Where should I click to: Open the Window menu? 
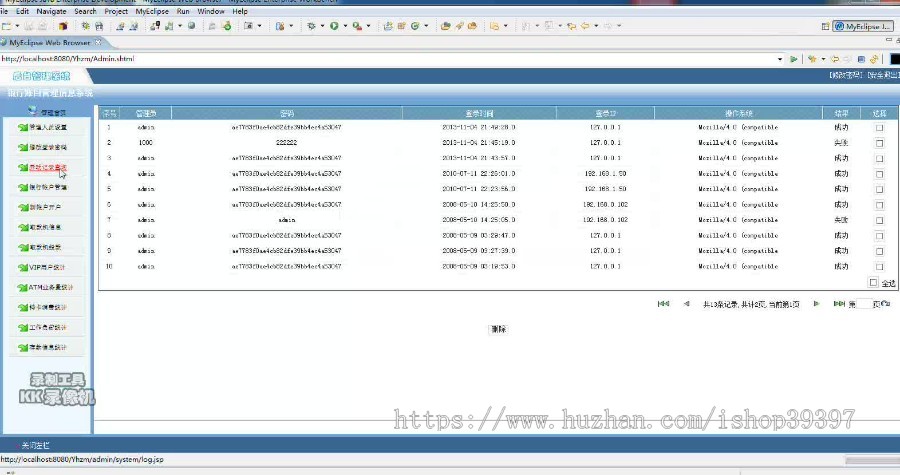[x=211, y=11]
